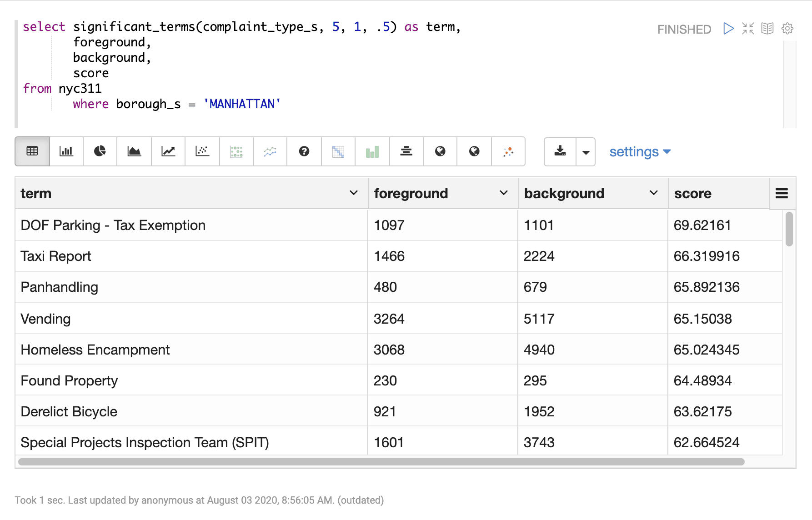This screenshot has width=812, height=520.
Task: Click the download results icon
Action: click(x=560, y=151)
